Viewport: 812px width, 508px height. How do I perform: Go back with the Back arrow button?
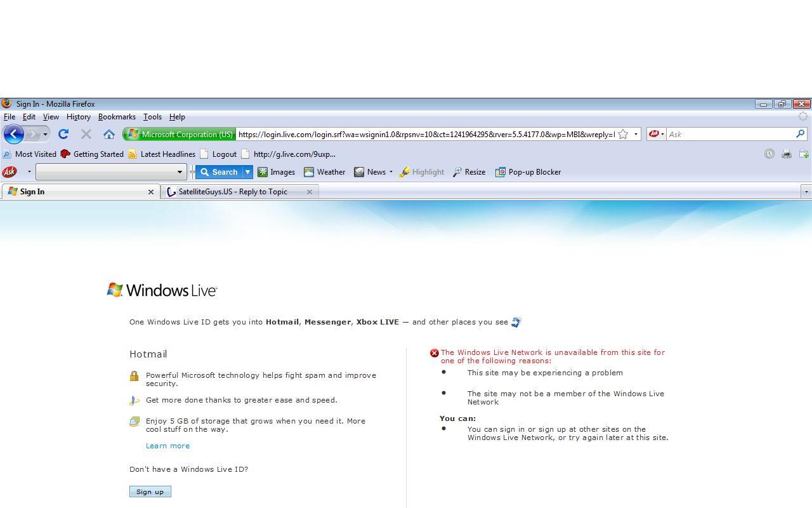(13, 134)
